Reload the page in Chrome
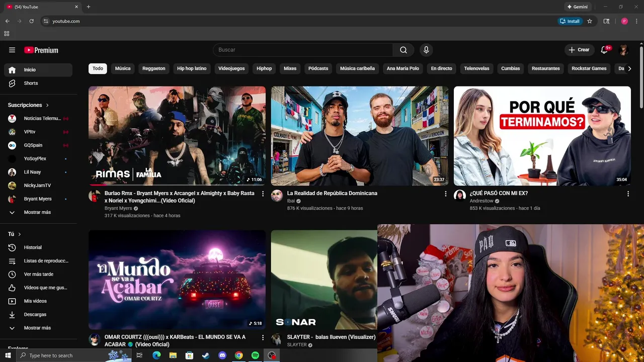This screenshot has height=362, width=644. point(31,21)
